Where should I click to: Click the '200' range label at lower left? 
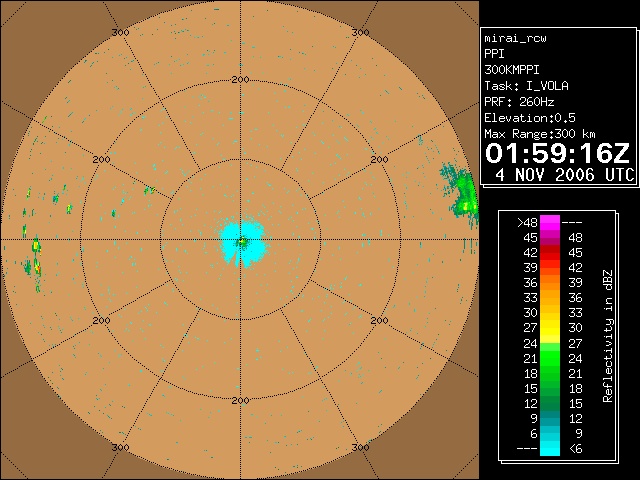(x=101, y=321)
